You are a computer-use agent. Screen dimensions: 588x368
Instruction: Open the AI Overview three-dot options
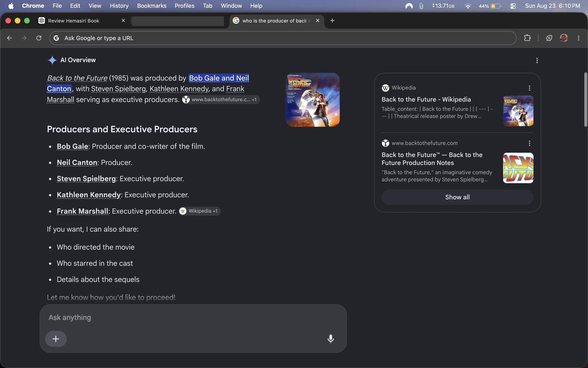(537, 60)
